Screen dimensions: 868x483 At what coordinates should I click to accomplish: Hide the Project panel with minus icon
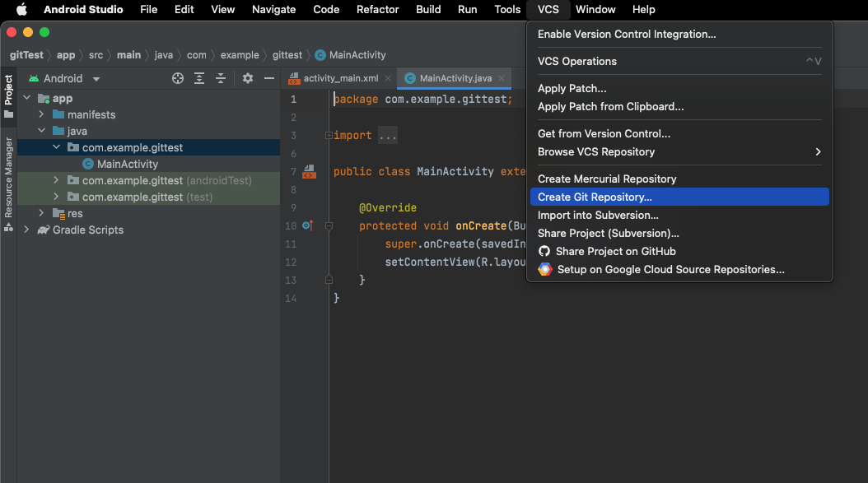click(268, 78)
